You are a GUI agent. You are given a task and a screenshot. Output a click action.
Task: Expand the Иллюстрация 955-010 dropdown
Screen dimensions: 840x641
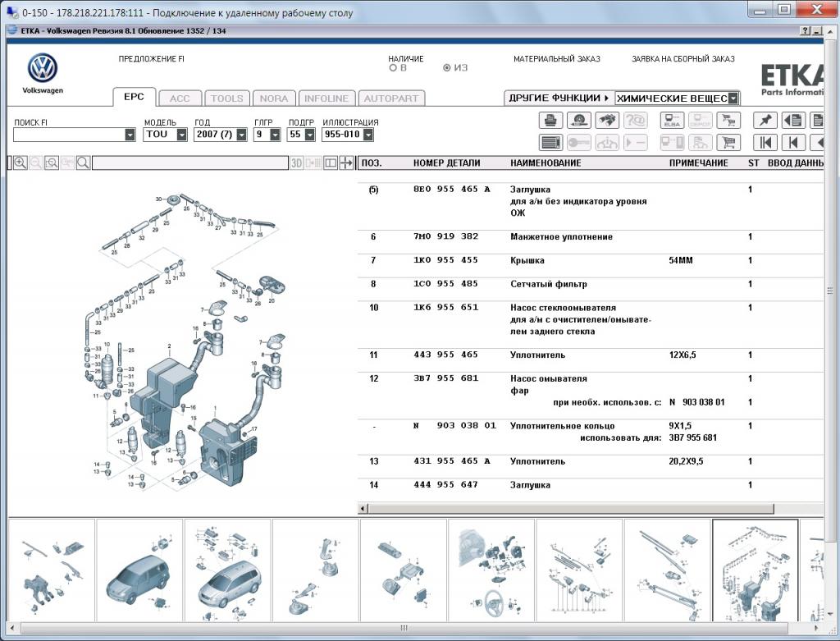point(368,135)
